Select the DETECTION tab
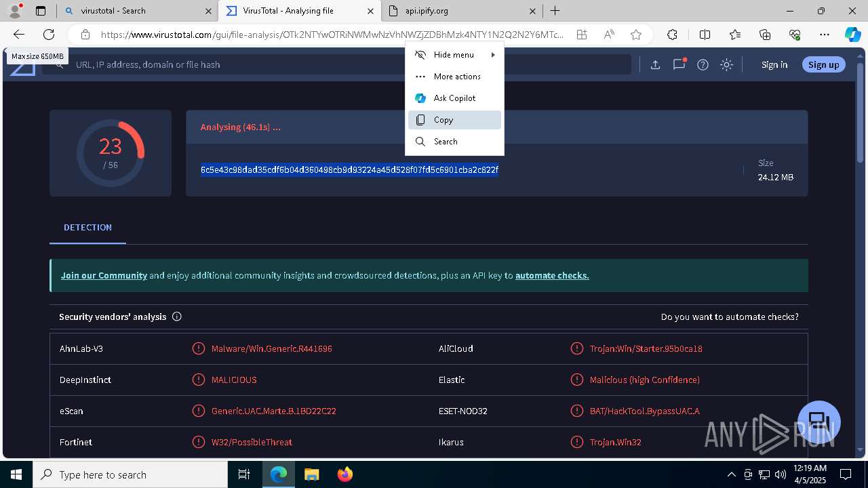The width and height of the screenshot is (868, 488). point(87,228)
